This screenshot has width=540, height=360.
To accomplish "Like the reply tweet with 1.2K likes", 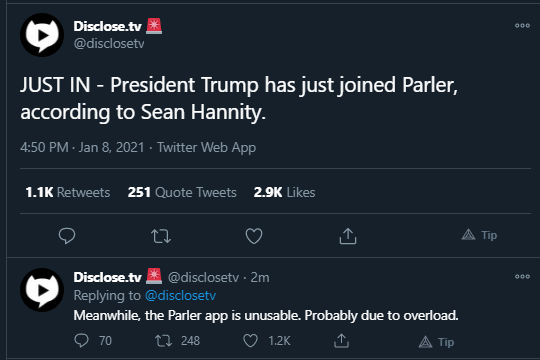I will [250, 341].
